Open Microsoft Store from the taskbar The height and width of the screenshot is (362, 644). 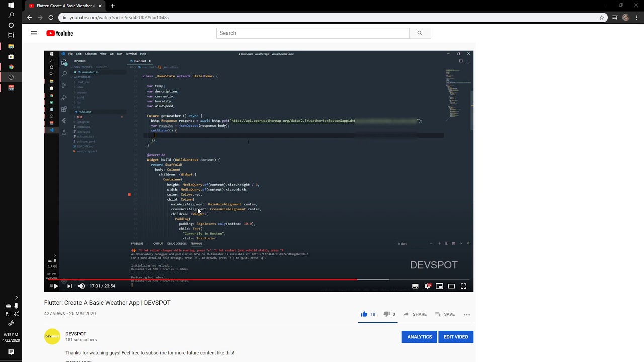[11, 57]
